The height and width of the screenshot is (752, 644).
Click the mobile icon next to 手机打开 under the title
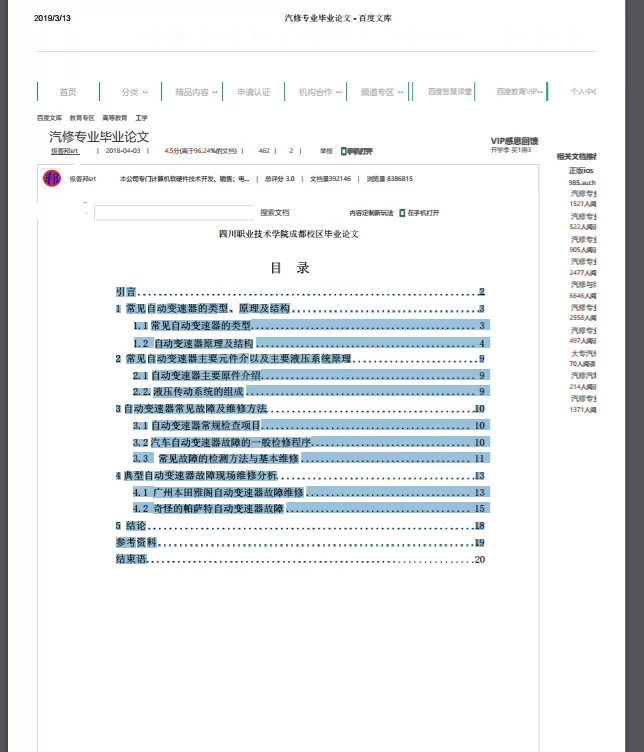[343, 151]
